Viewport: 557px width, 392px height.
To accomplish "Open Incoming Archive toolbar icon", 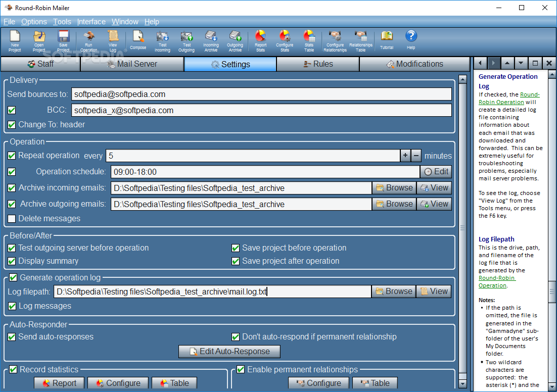I will click(x=211, y=41).
